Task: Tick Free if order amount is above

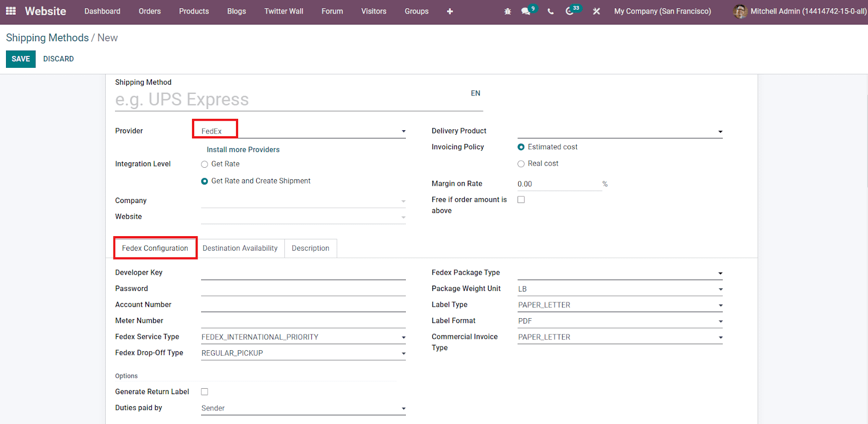Action: 521,200
